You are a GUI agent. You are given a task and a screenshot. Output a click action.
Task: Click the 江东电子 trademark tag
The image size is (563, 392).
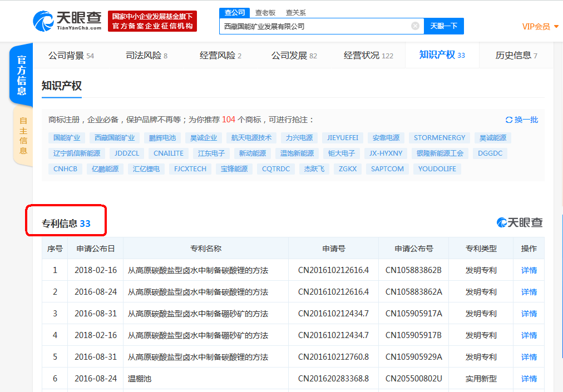coord(211,153)
